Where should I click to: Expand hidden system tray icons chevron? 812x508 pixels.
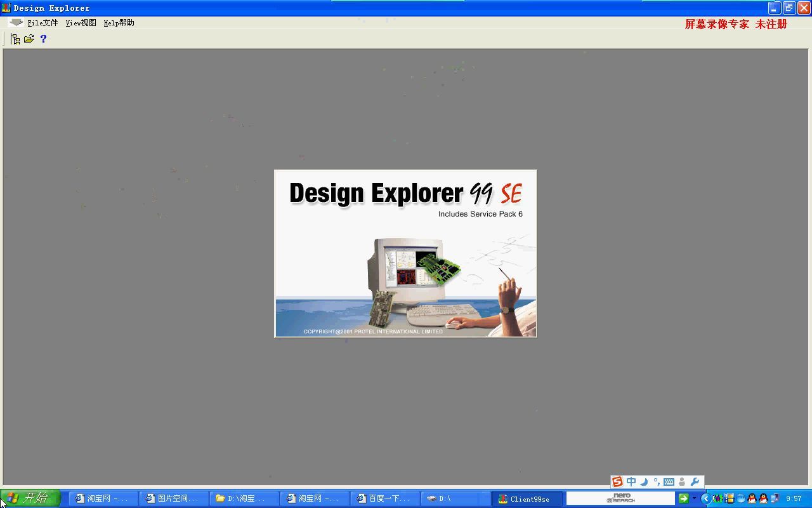tap(705, 498)
